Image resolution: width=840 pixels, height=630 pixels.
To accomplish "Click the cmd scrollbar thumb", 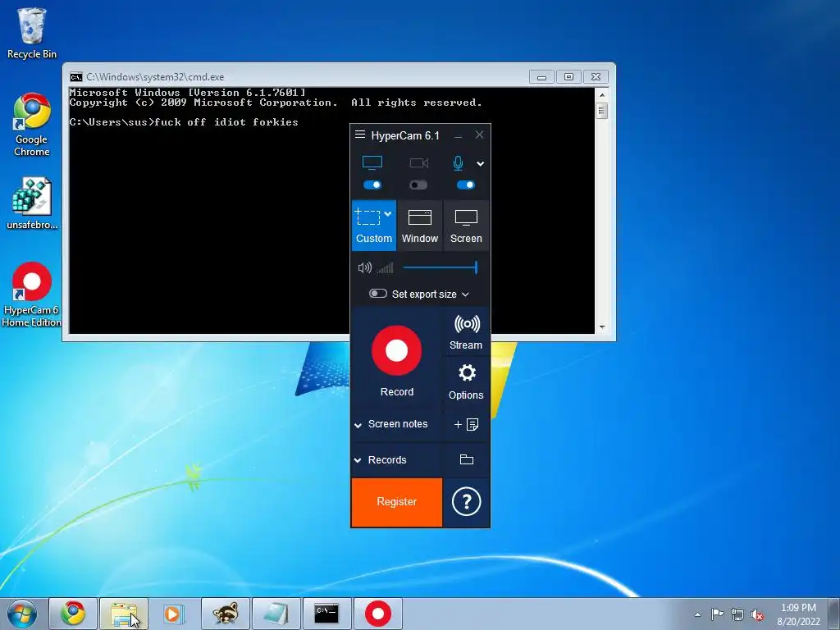I will (602, 111).
